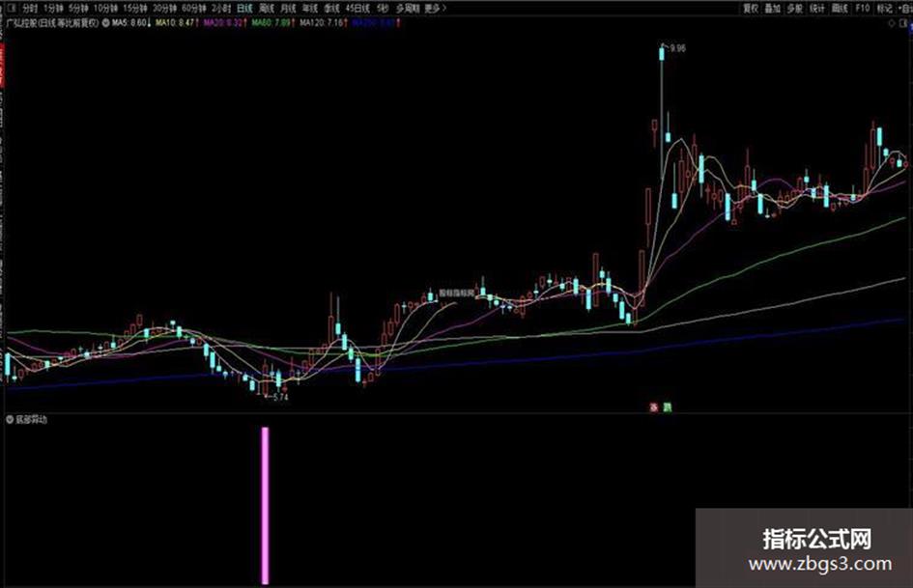The width and height of the screenshot is (913, 588).
Task: Click the 多股 multi-stock button
Action: point(795,8)
